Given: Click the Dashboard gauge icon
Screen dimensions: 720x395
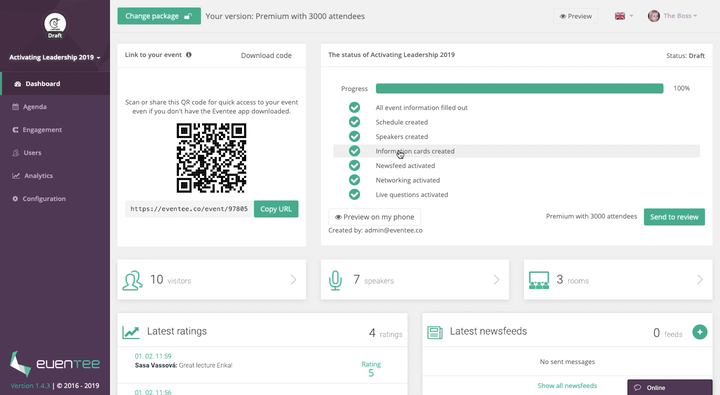Looking at the screenshot, I should tap(17, 84).
